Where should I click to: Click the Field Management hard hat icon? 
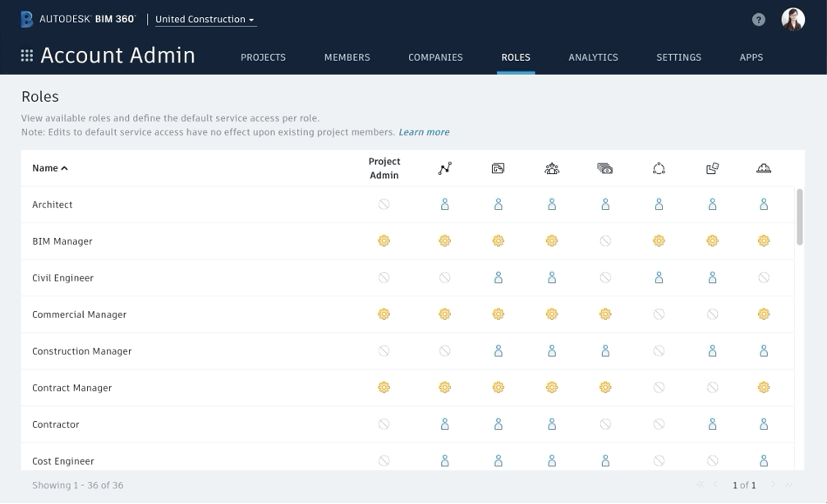click(764, 168)
